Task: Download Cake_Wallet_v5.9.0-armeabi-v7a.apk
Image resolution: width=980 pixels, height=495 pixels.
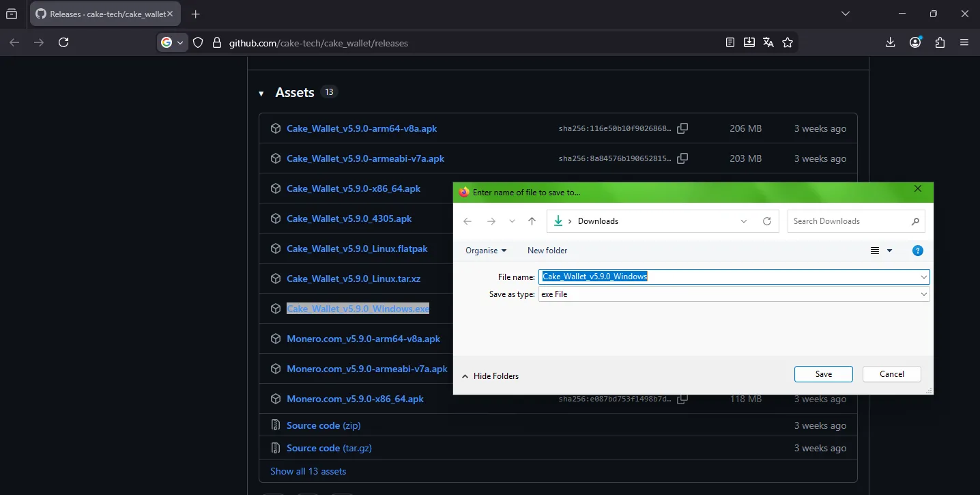Action: [x=365, y=158]
